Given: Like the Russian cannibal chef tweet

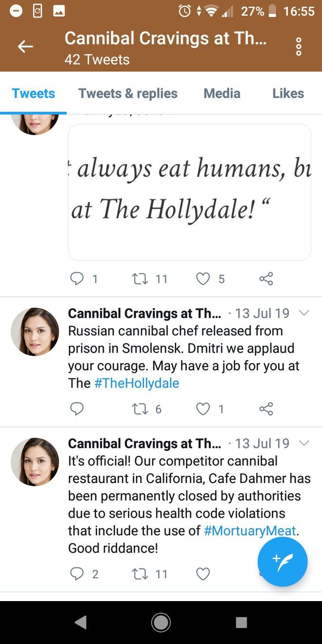Looking at the screenshot, I should [x=203, y=409].
